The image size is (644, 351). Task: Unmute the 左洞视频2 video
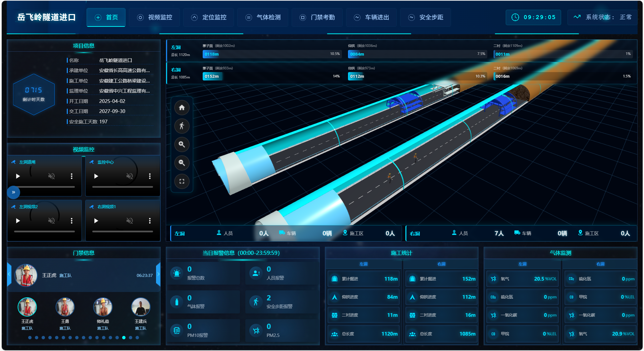click(x=51, y=221)
